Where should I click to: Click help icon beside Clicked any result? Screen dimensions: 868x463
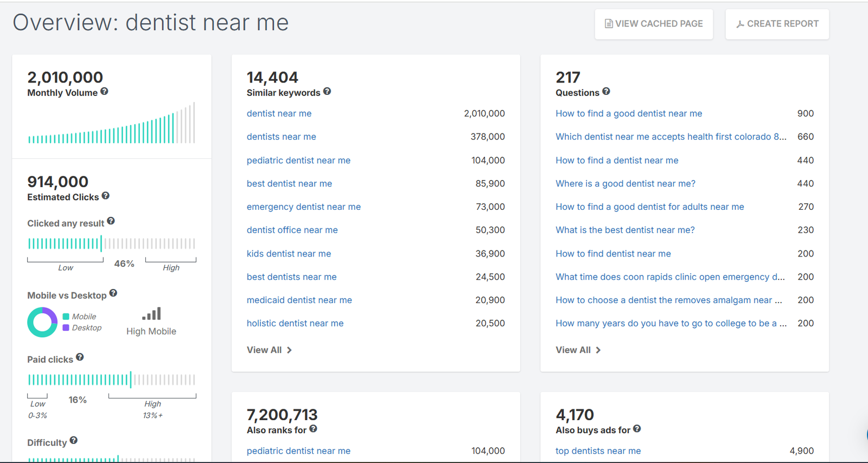tap(111, 221)
